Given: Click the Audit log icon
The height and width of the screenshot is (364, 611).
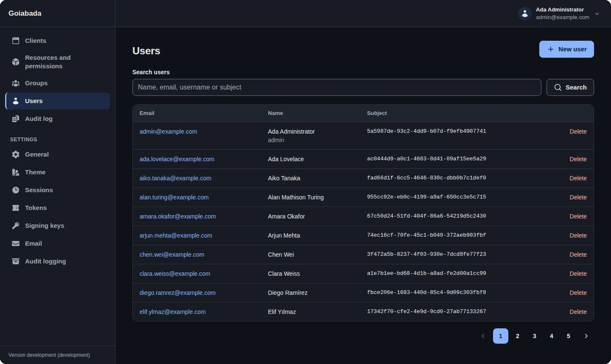Looking at the screenshot, I should tap(16, 119).
